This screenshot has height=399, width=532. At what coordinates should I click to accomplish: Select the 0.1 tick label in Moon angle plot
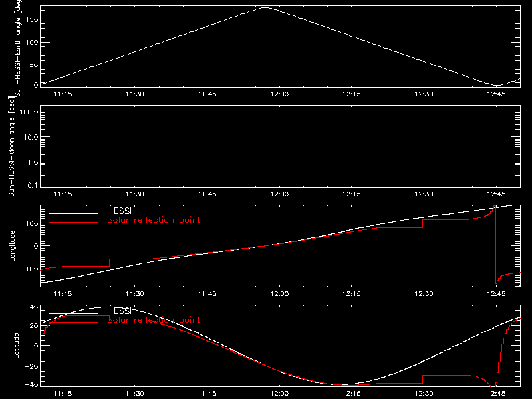(x=33, y=185)
